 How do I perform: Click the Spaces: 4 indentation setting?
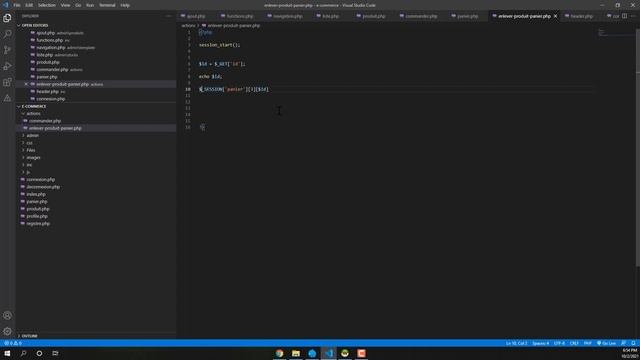click(540, 343)
